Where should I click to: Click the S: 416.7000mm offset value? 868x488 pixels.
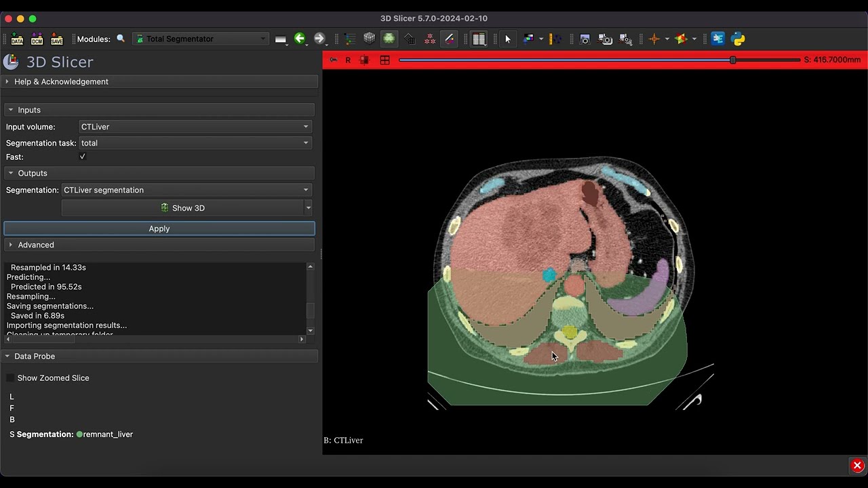point(832,60)
